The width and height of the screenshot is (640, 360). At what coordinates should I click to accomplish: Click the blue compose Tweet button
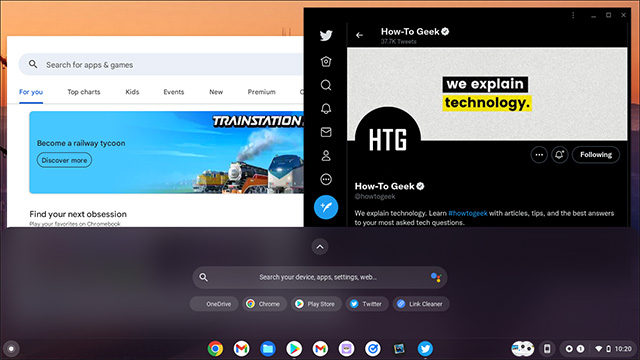point(326,207)
